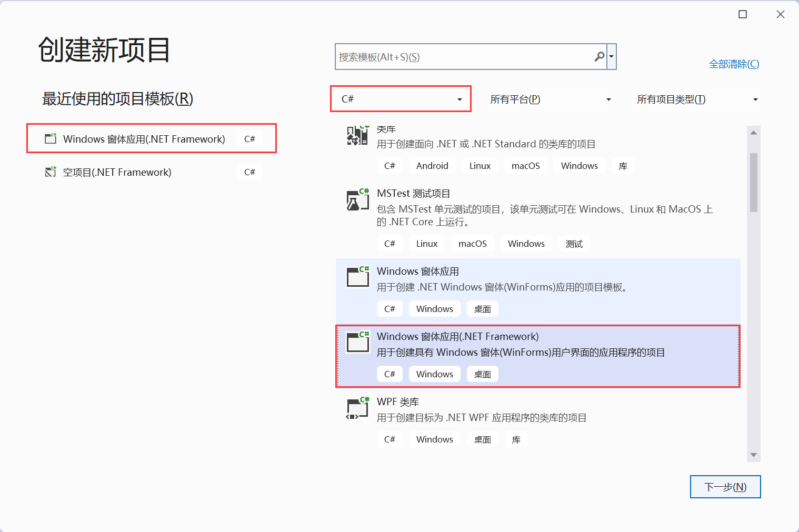Click the Android tag under 类库

coord(432,166)
